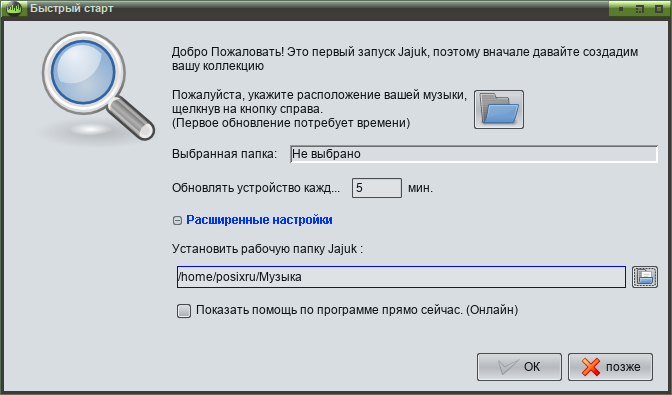
Task: Click the browse icon beside the workspace path
Action: click(x=645, y=277)
